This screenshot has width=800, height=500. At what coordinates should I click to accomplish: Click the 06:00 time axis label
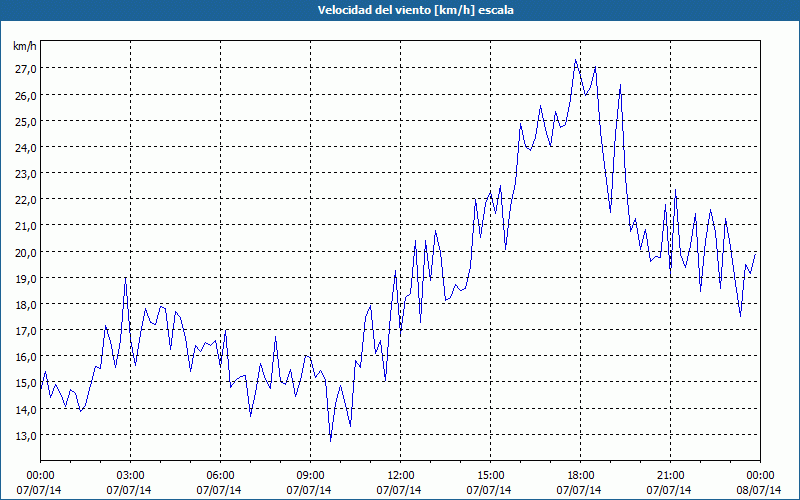(220, 476)
